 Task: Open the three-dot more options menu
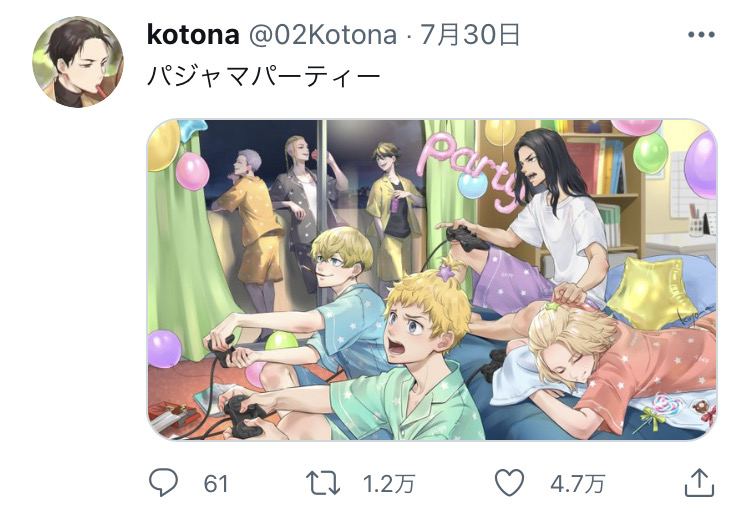701,34
